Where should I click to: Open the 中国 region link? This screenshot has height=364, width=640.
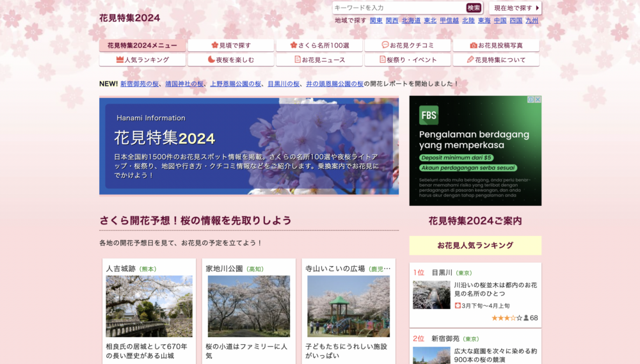(500, 20)
